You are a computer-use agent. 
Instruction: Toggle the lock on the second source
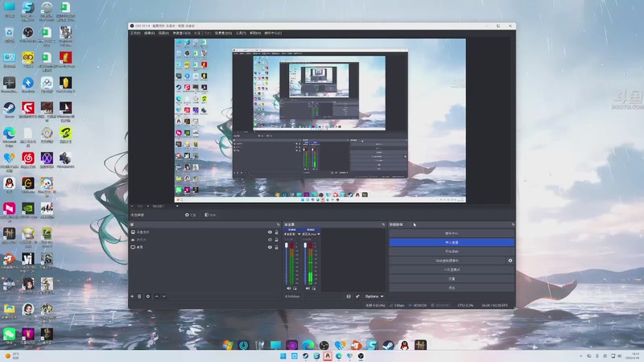[x=277, y=240]
